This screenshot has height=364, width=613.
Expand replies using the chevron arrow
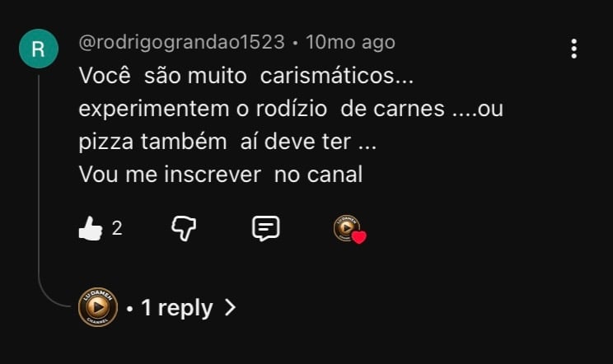click(231, 307)
